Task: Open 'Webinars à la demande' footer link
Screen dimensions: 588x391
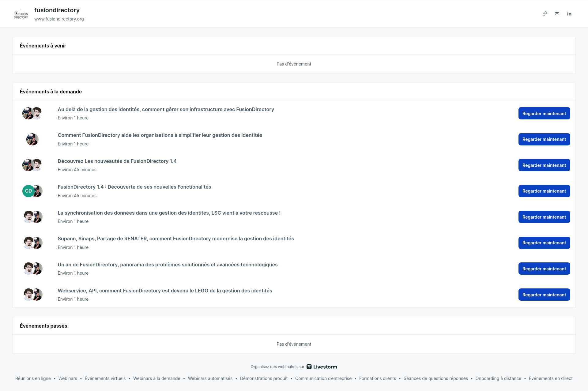Action: click(157, 378)
